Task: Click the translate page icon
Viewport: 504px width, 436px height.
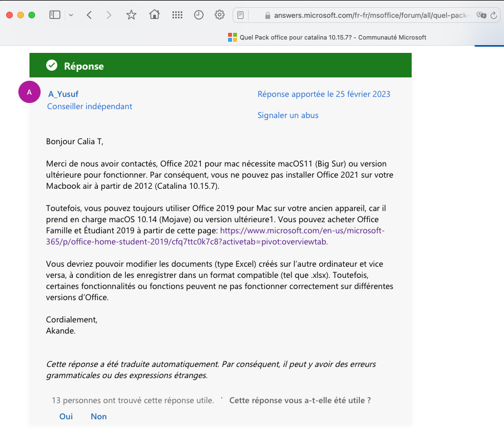Action: (481, 15)
